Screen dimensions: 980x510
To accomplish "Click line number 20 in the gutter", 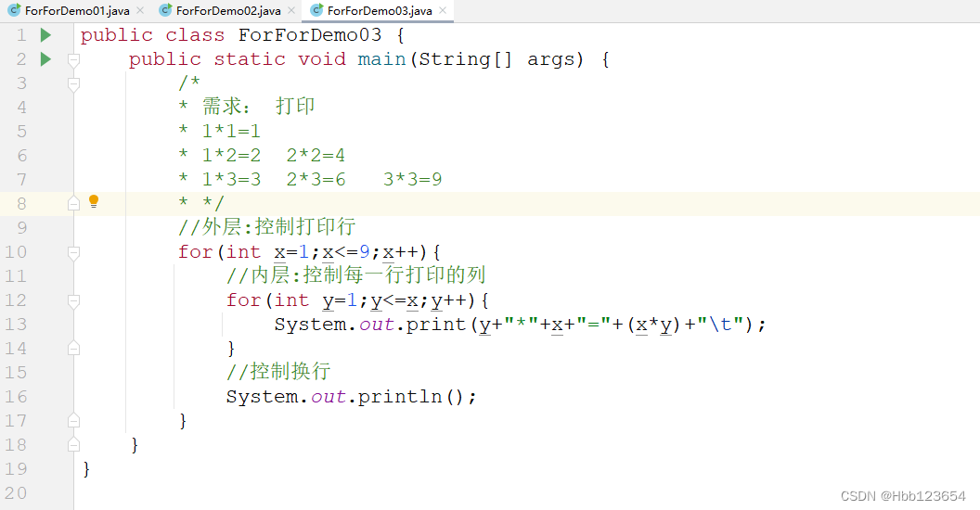I will click(x=16, y=492).
